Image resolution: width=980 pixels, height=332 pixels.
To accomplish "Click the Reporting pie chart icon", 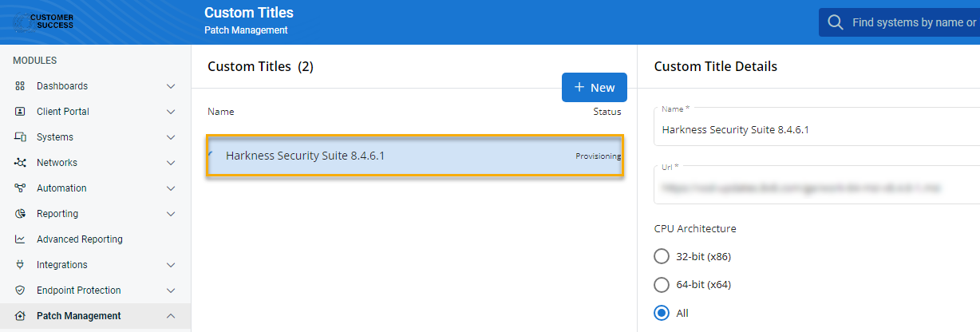I will (x=21, y=214).
